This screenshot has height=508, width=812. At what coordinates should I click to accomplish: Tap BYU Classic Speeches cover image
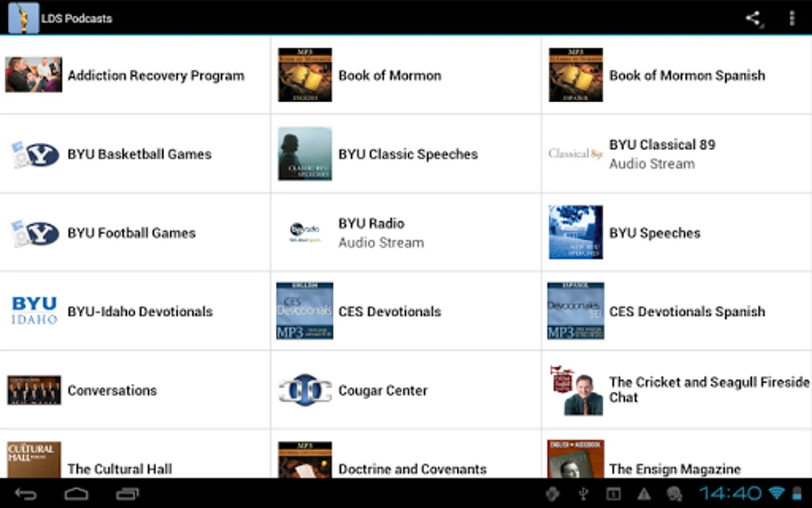coord(305,154)
